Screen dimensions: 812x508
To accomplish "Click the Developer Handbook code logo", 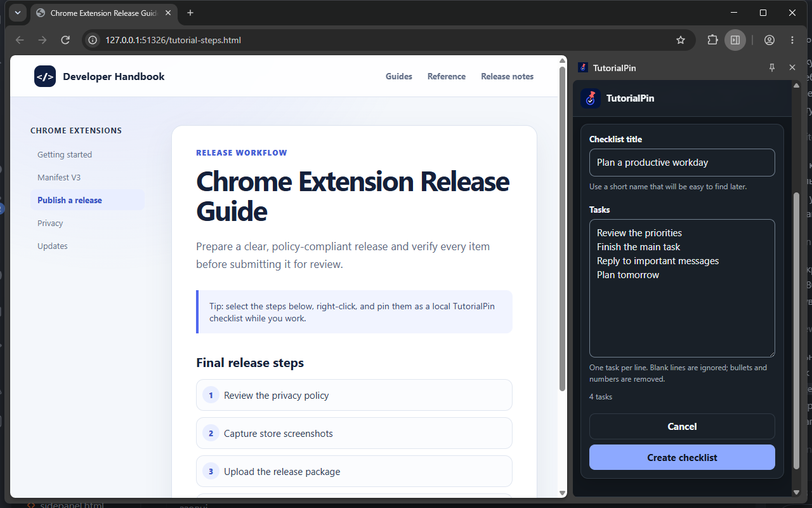I will 45,77.
